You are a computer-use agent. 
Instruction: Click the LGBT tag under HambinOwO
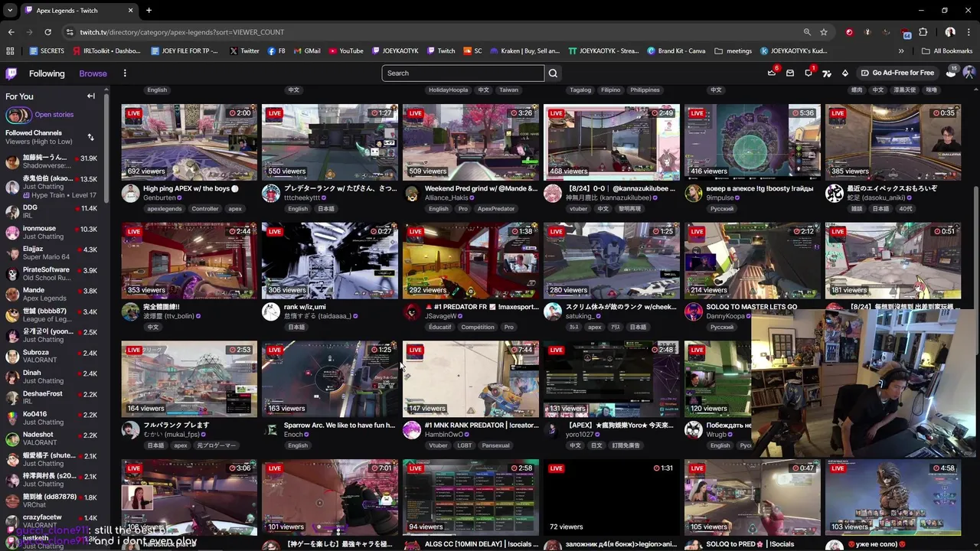click(464, 445)
